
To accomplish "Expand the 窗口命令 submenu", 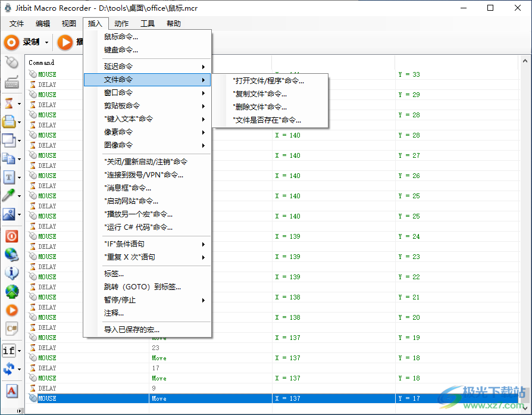I will click(x=147, y=93).
